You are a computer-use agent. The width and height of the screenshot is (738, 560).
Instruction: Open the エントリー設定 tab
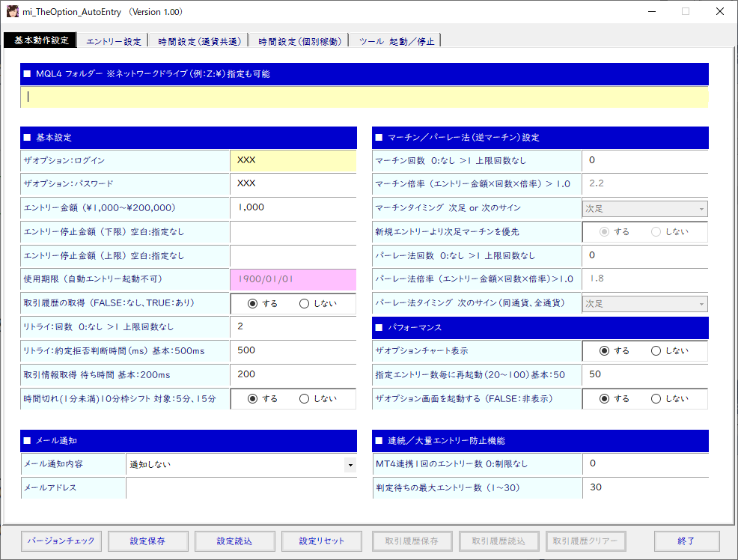tap(113, 41)
